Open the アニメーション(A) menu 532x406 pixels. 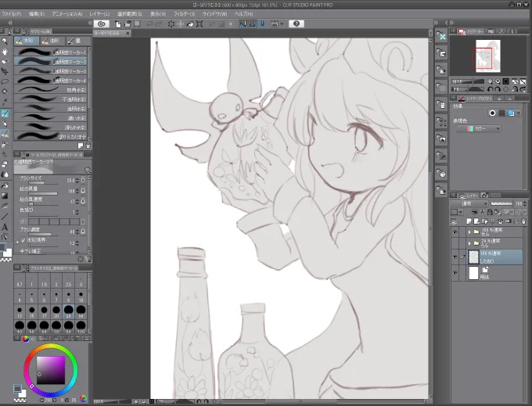coord(66,14)
